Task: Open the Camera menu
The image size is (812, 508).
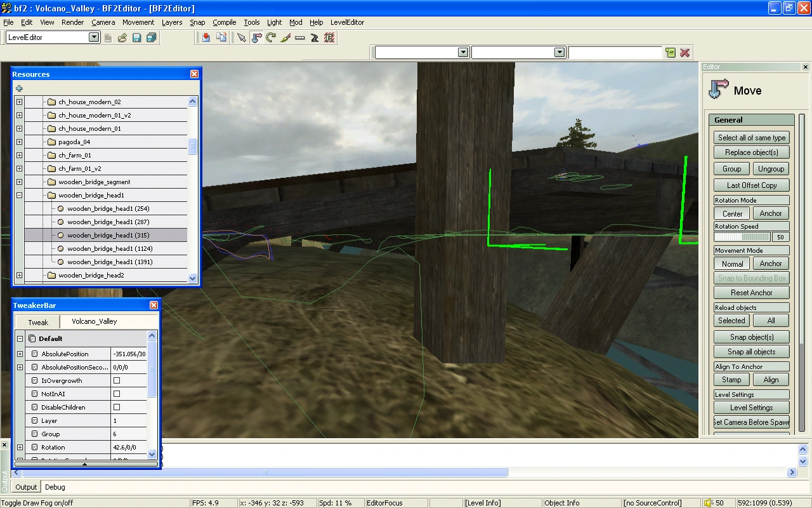Action: 103,22
